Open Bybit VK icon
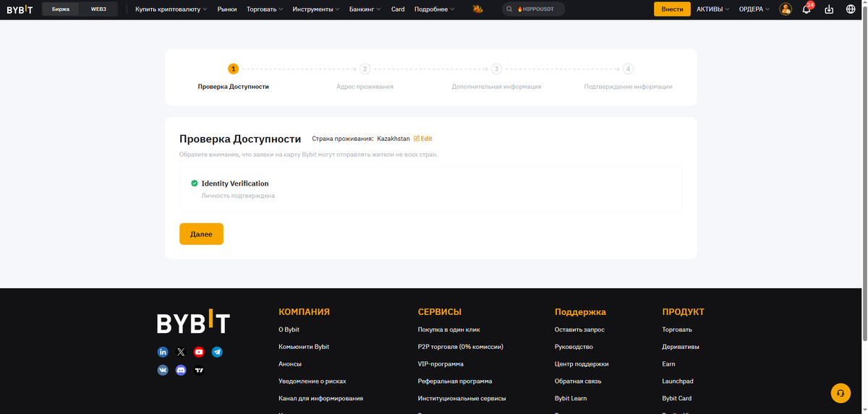This screenshot has height=414, width=868. pos(163,370)
